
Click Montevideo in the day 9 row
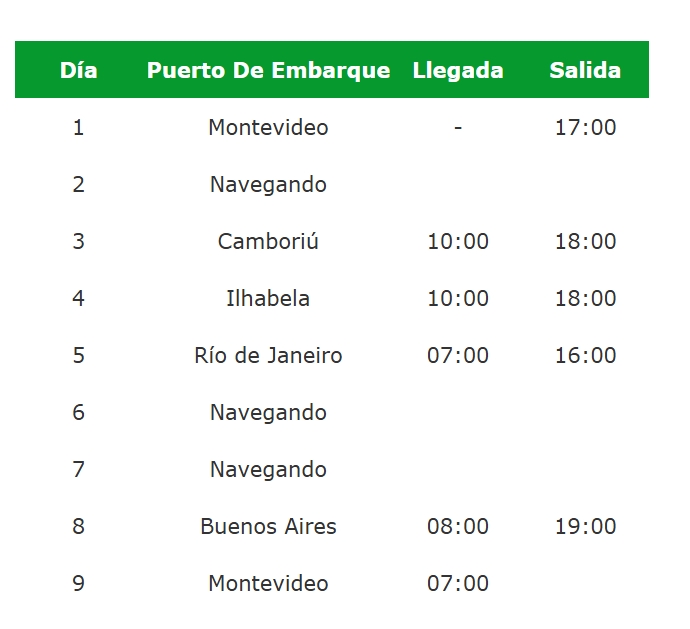[268, 583]
